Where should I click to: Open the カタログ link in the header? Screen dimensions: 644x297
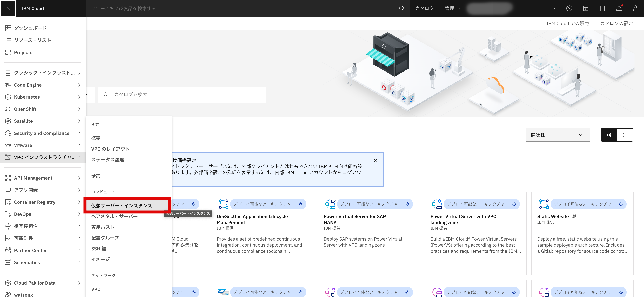pos(424,9)
